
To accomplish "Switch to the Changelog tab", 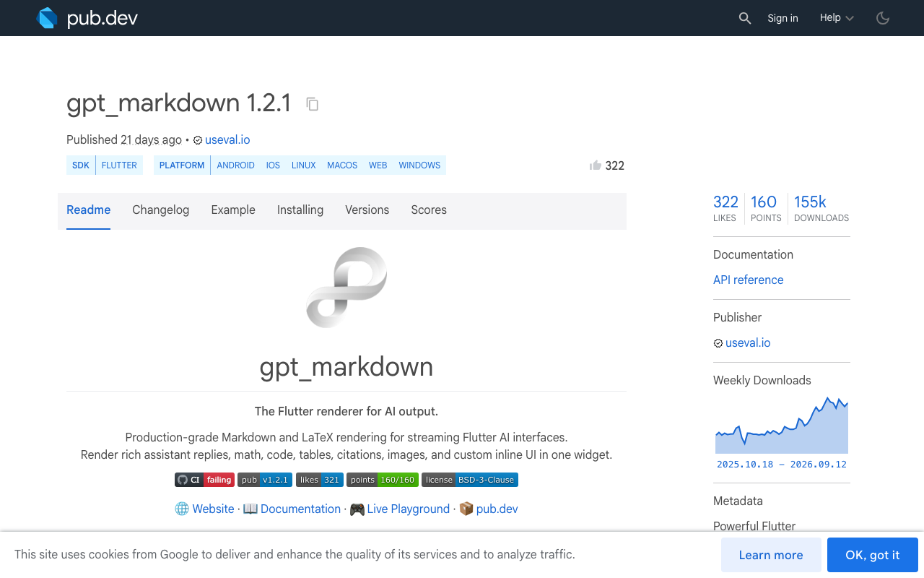I will tap(160, 210).
